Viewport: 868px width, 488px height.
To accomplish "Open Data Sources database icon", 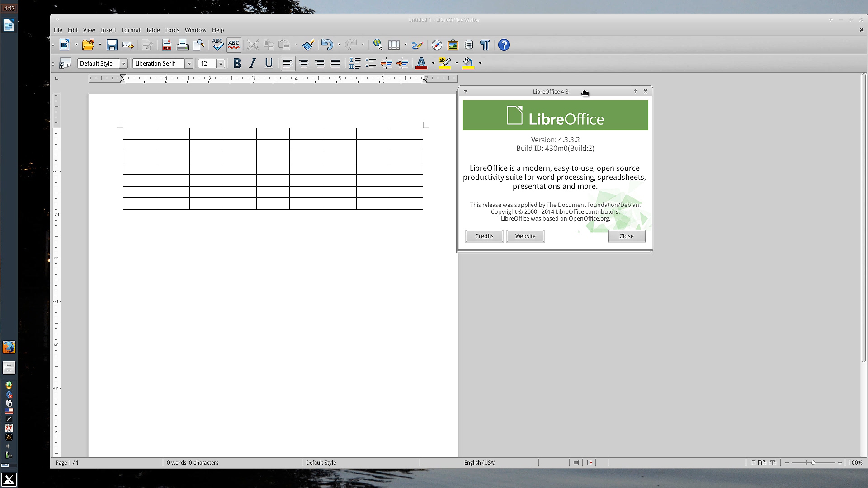I will point(469,45).
